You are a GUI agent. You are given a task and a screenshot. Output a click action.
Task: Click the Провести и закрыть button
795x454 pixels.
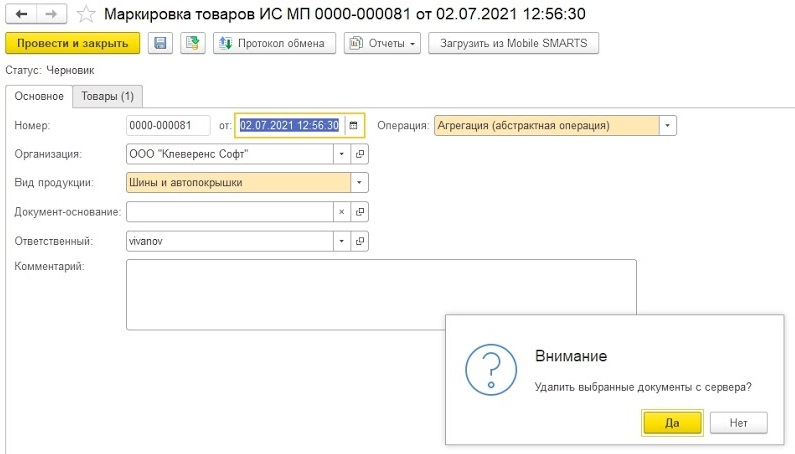click(x=73, y=43)
